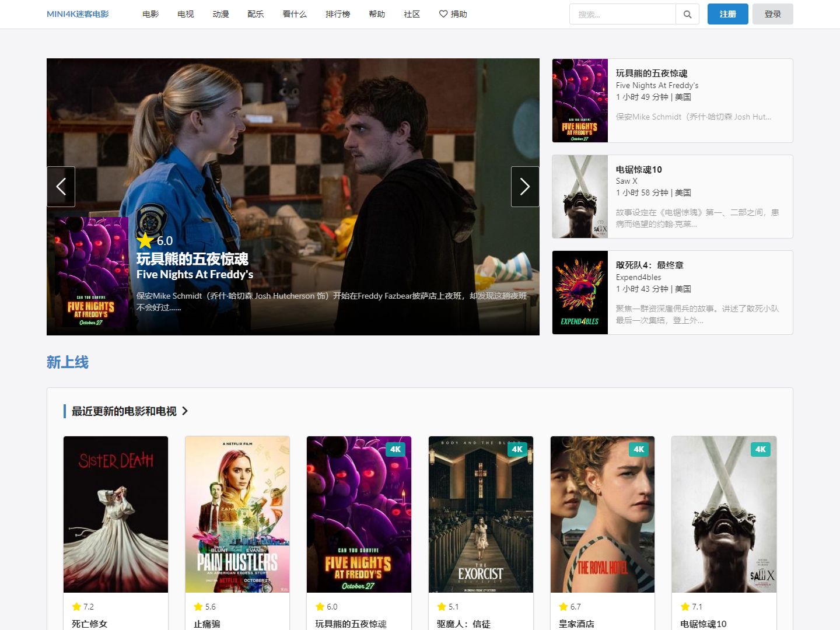This screenshot has height=630, width=840.
Task: Open the 排行榜 menu
Action: point(338,14)
